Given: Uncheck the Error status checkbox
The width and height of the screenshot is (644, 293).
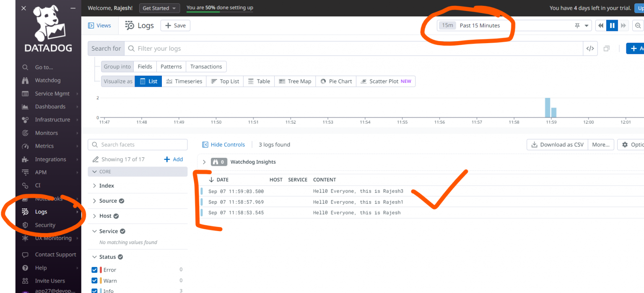Looking at the screenshot, I should coord(94,270).
